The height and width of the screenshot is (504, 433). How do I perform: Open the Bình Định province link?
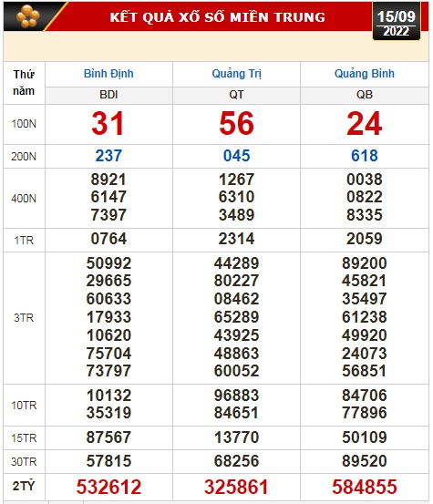(108, 74)
